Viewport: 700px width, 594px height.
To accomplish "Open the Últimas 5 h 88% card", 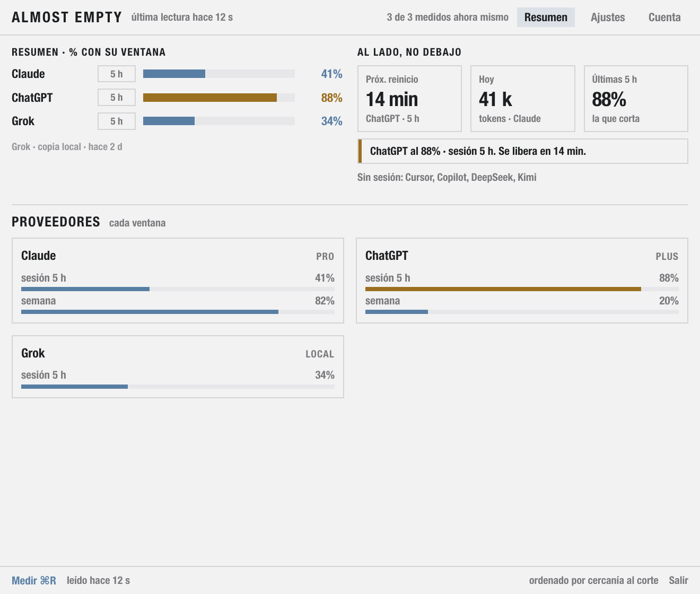I will (x=636, y=99).
